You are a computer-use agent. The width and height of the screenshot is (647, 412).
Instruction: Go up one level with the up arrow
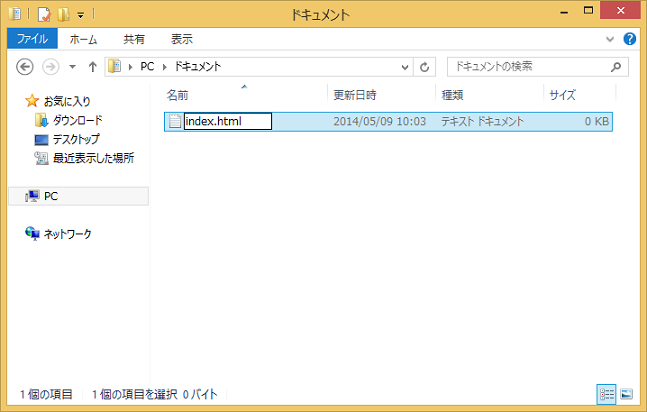93,67
